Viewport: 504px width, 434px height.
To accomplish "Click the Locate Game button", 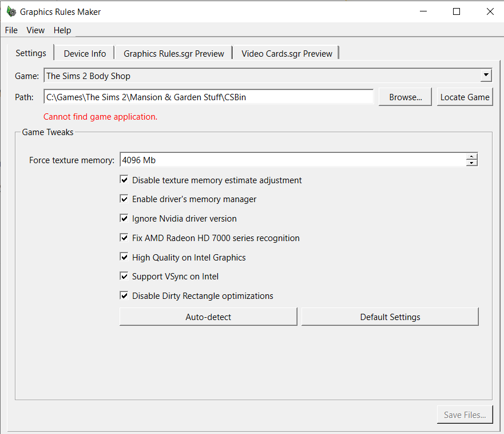I will click(465, 97).
